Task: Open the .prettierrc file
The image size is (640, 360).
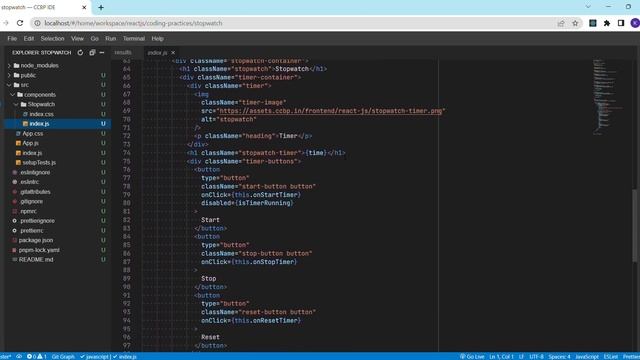Action: click(x=31, y=231)
